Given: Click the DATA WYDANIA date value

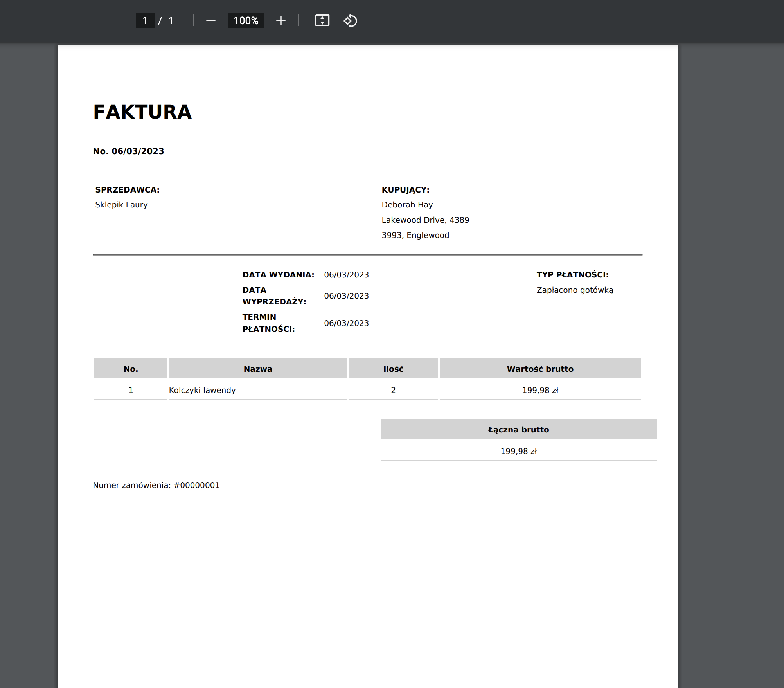Looking at the screenshot, I should (x=346, y=275).
